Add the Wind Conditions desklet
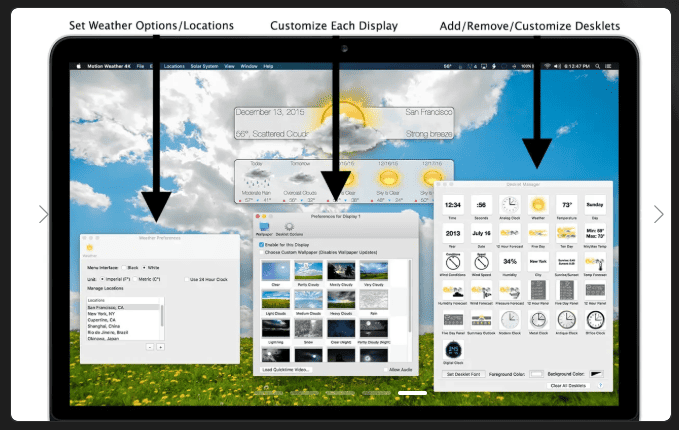This screenshot has width=679, height=430. 453,262
